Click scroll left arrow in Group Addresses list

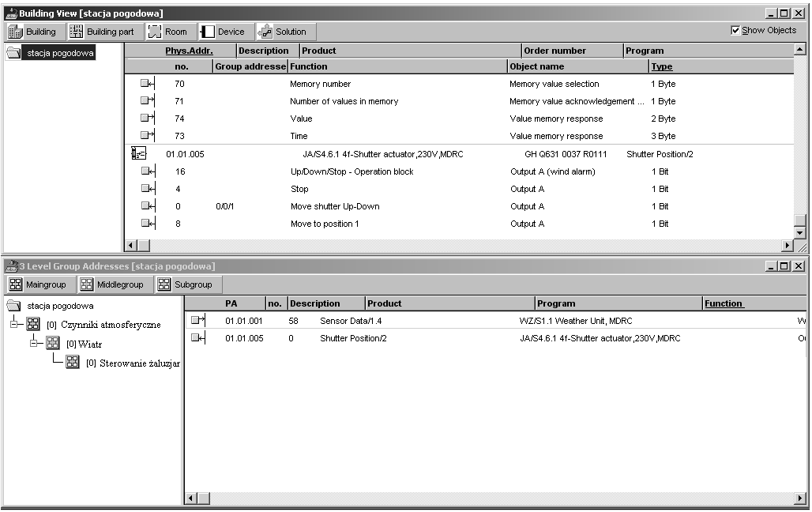(x=191, y=499)
